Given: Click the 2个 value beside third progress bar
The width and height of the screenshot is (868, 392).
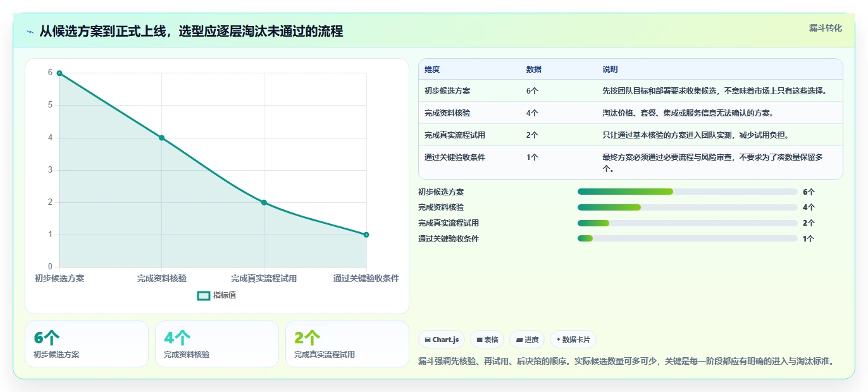Looking at the screenshot, I should click(x=809, y=223).
